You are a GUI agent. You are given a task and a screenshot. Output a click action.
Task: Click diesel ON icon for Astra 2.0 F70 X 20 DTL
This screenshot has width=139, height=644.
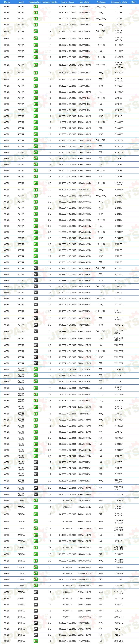(36, 325)
